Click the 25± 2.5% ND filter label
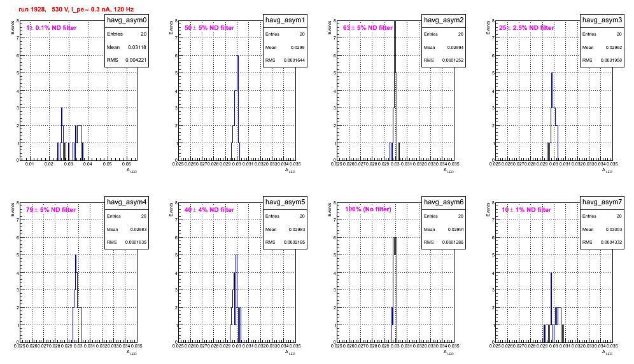Viewport: 634px width, 364px height. point(526,28)
